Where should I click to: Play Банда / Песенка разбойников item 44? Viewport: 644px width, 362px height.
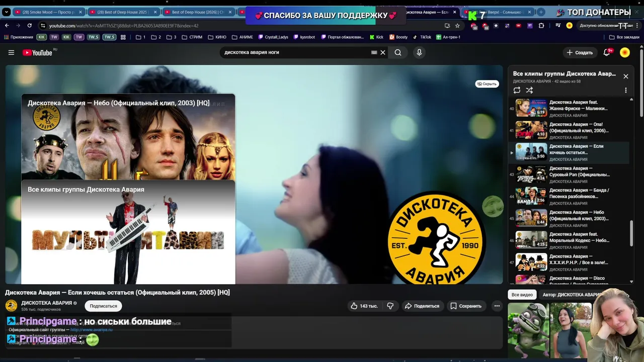(570, 196)
